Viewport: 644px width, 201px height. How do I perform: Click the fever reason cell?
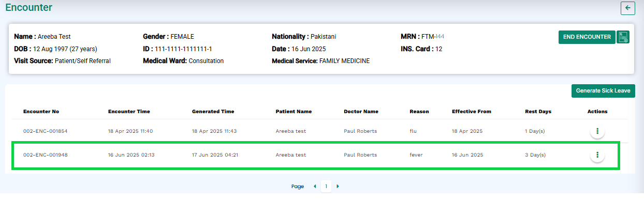(416, 155)
